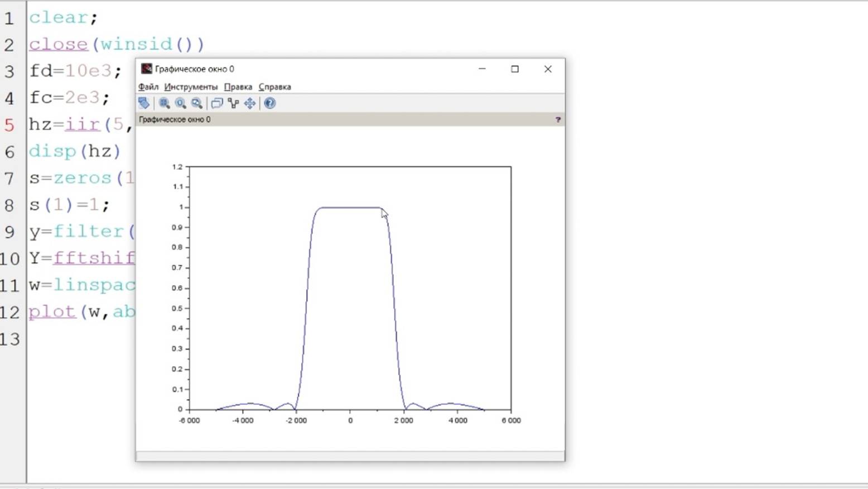Click the third magnifier zoom icon in toolbar
The height and width of the screenshot is (489, 868).
[x=196, y=103]
